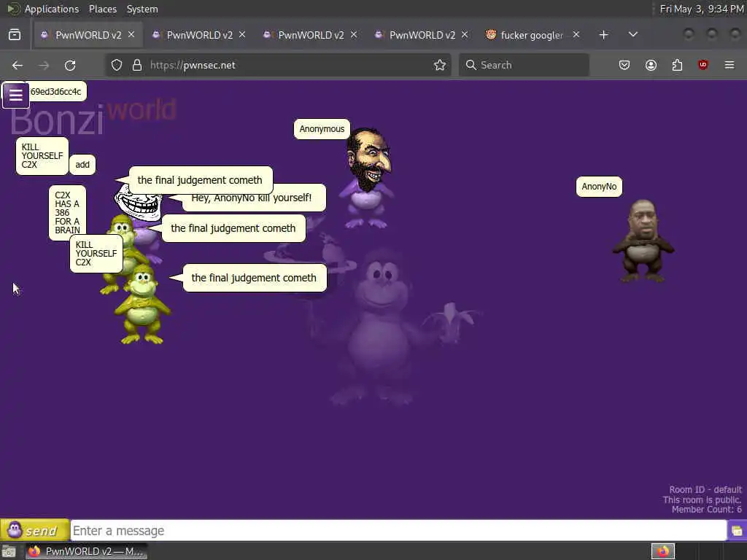This screenshot has width=747, height=560.
Task: Open the Firefox application menu
Action: click(729, 65)
